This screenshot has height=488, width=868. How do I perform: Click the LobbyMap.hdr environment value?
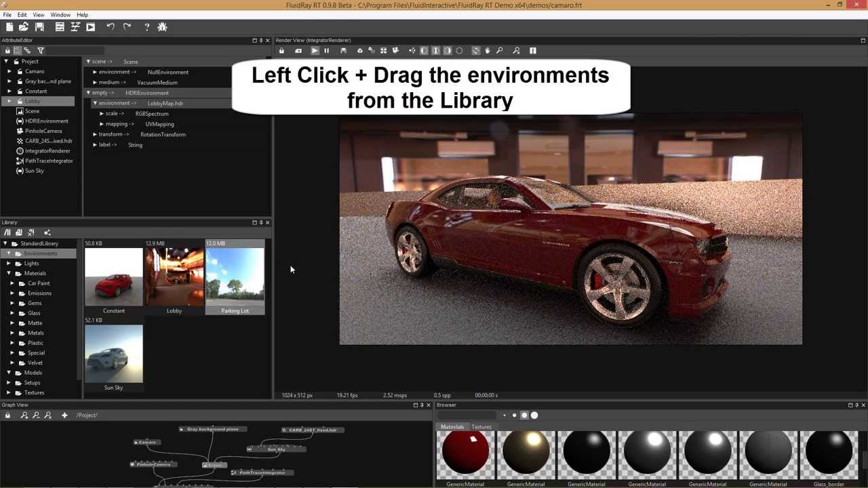[165, 104]
